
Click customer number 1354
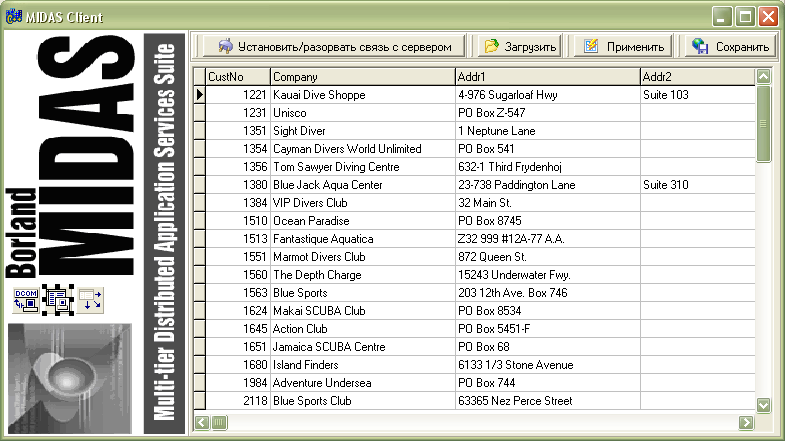(238, 149)
